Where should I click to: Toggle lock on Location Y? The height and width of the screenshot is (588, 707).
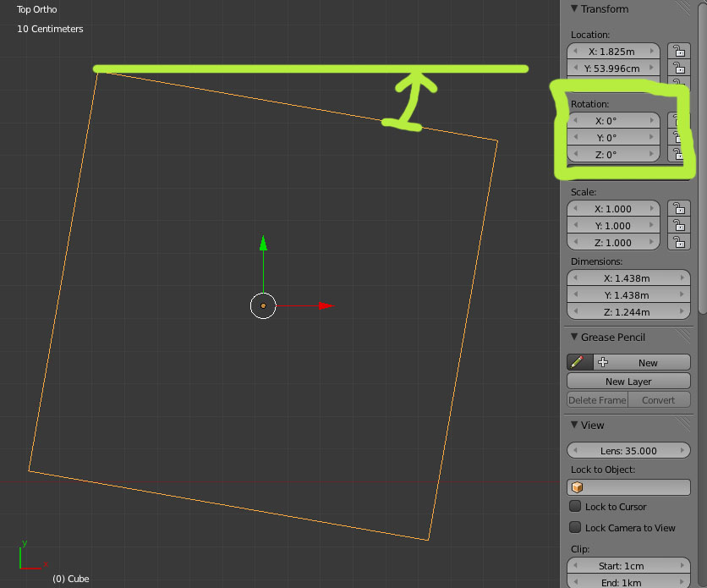click(x=678, y=68)
